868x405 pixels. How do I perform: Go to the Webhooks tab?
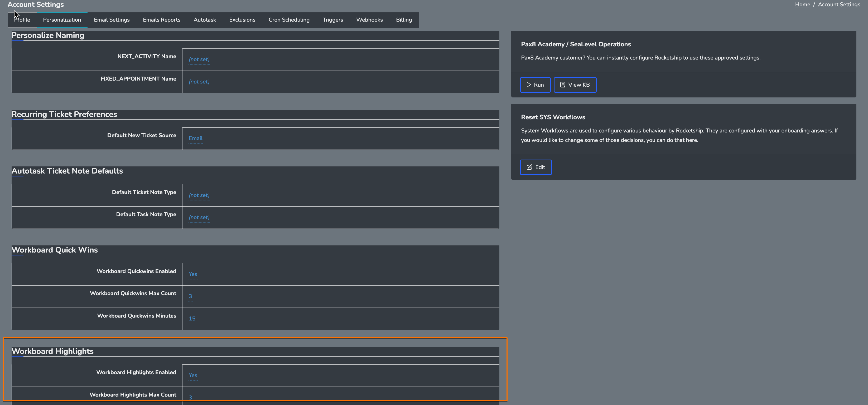point(369,20)
